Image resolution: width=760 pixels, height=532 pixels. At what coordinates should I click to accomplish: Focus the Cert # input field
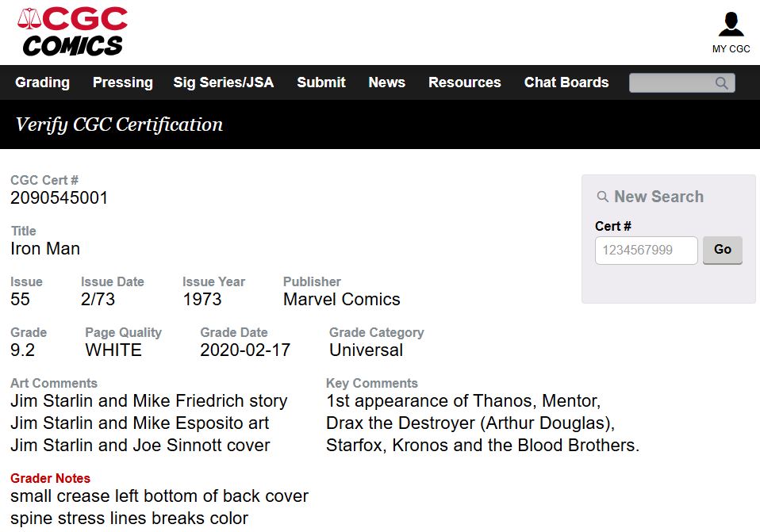pos(646,251)
